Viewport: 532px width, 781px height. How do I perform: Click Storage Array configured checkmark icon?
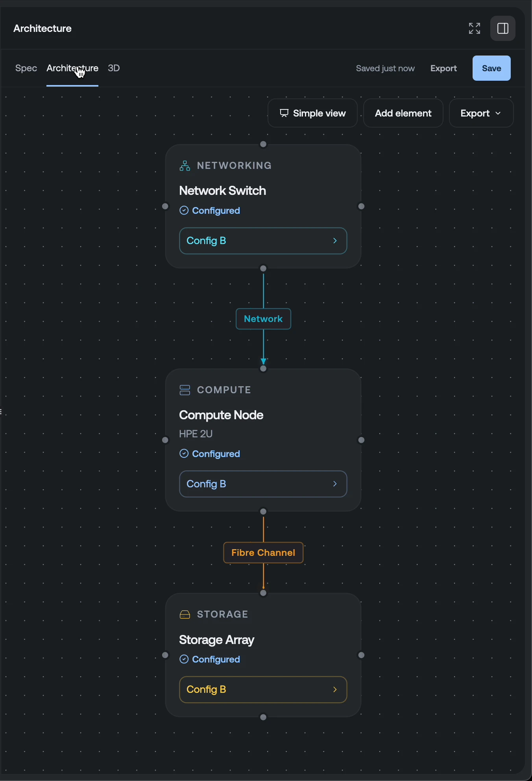tap(184, 659)
